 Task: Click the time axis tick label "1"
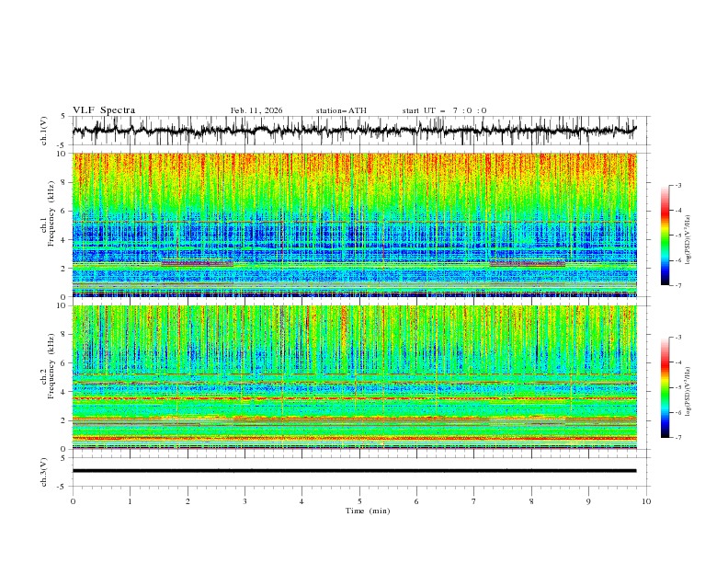coord(130,501)
